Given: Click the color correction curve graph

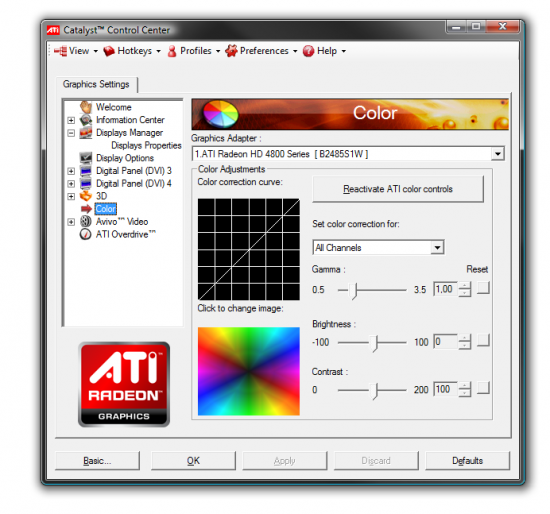Looking at the screenshot, I should 249,249.
